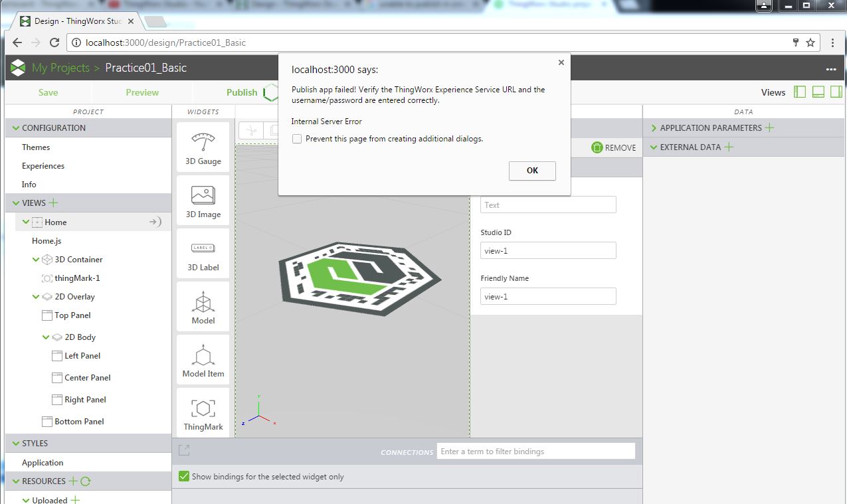This screenshot has height=504, width=847.
Task: Collapse the Uploaded resources node
Action: point(26,500)
